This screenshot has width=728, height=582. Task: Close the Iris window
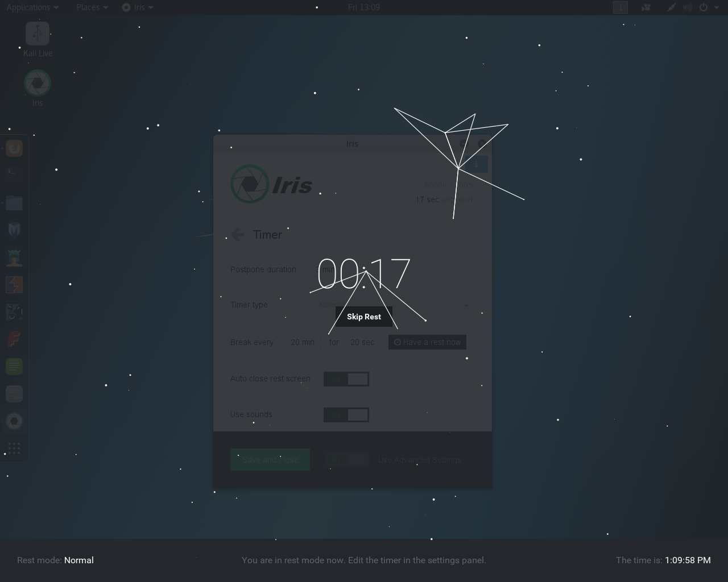coord(482,144)
